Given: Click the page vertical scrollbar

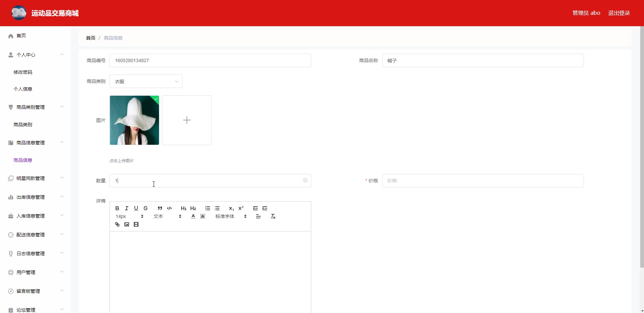Looking at the screenshot, I should pos(642,147).
